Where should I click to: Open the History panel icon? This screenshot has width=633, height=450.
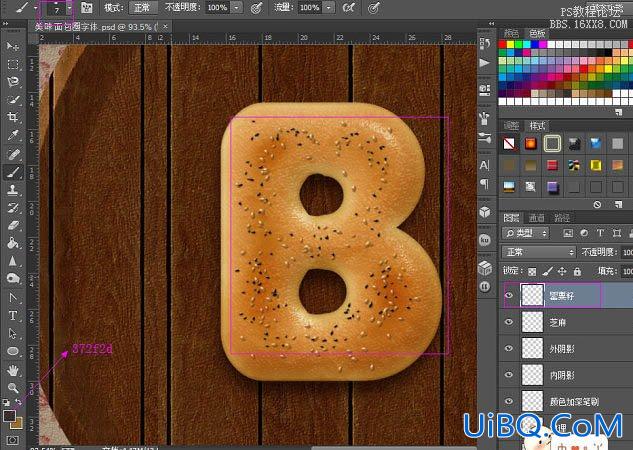click(484, 44)
